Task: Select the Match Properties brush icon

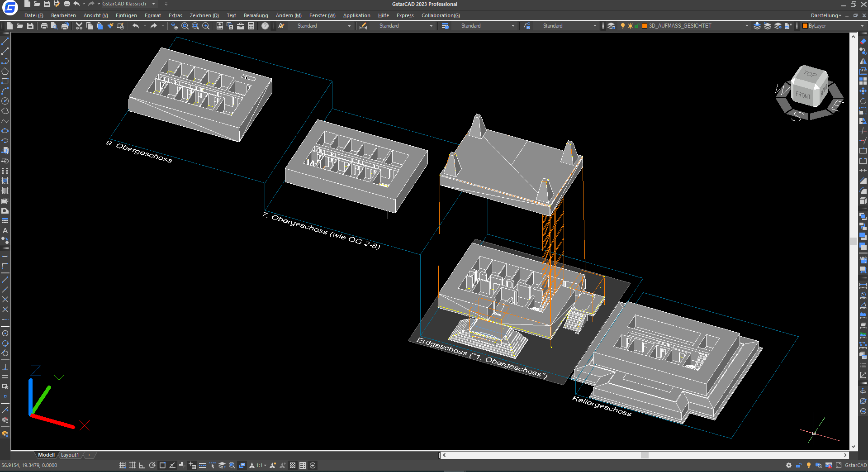Action: (110, 26)
